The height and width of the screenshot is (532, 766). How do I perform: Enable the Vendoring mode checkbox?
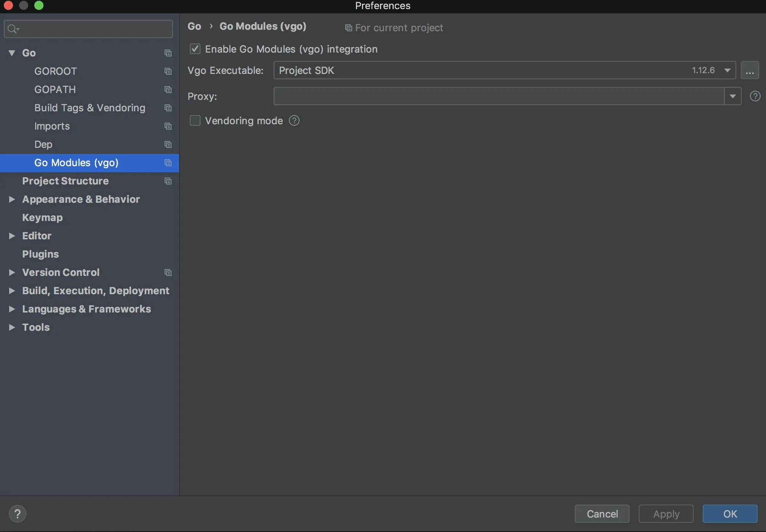[195, 121]
